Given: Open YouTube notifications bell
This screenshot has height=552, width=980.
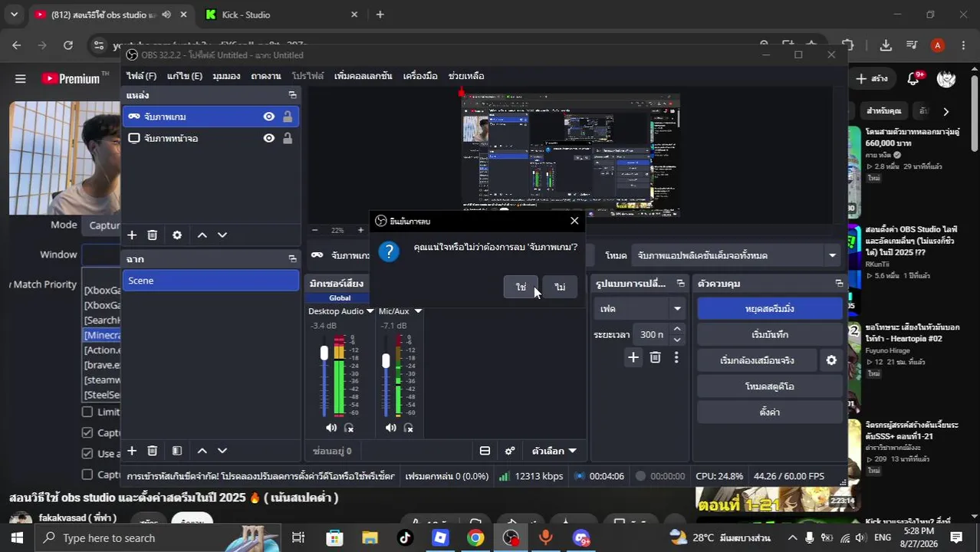Looking at the screenshot, I should click(x=913, y=78).
